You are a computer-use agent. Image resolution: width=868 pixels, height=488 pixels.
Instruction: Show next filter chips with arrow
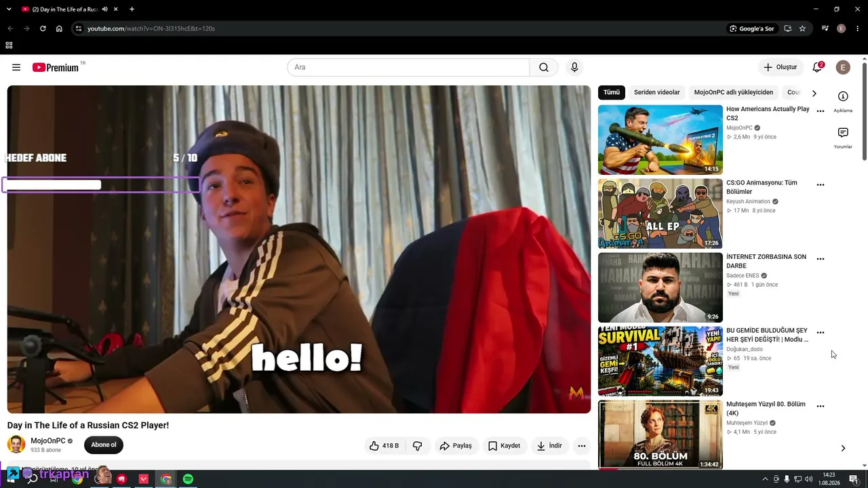coord(814,93)
